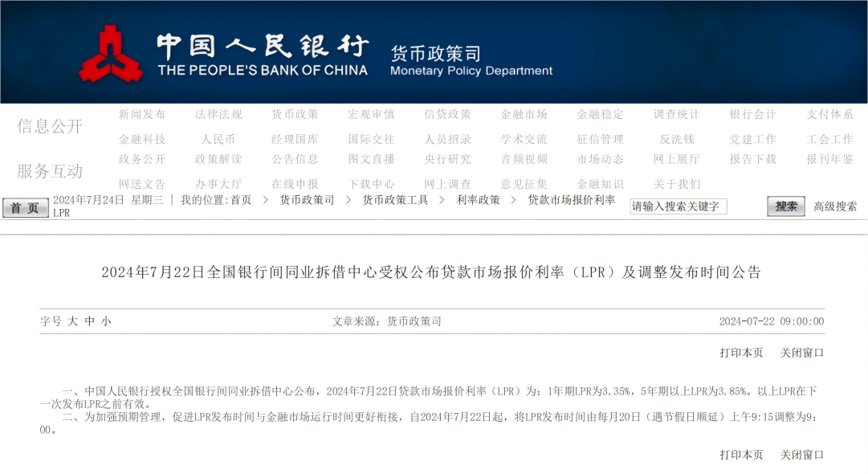The image size is (868, 474).
Task: Click the bottom 关闭窗口 close window link
Action: click(802, 455)
